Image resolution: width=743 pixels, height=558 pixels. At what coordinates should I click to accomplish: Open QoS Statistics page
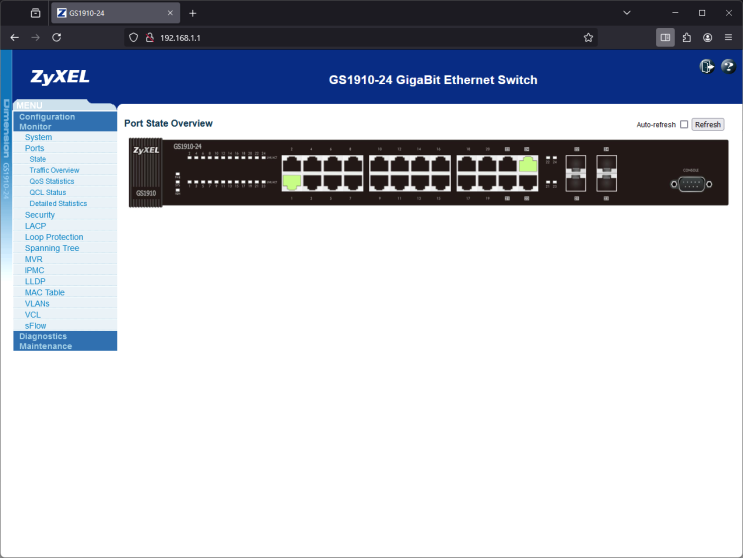(52, 181)
